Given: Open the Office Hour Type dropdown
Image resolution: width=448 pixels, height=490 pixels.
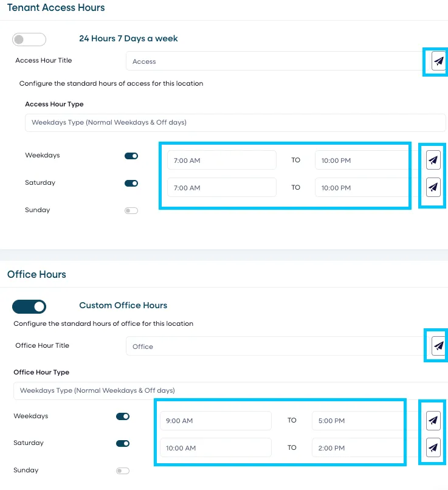Looking at the screenshot, I should (x=230, y=391).
